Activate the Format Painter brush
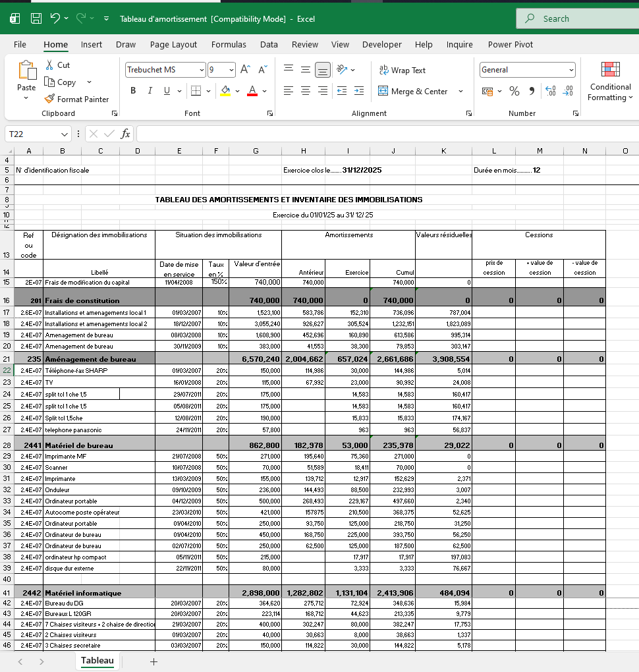The width and height of the screenshot is (639, 672). [x=49, y=99]
